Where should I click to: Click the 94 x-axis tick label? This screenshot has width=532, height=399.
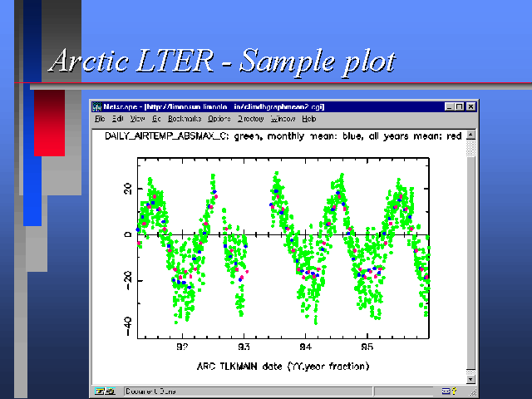pos(305,347)
